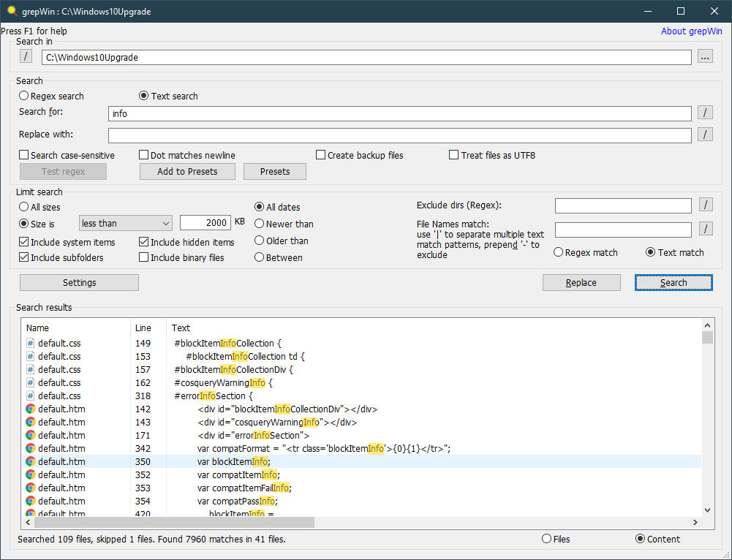
Task: Click scroll up arrow in results list
Action: [707, 325]
